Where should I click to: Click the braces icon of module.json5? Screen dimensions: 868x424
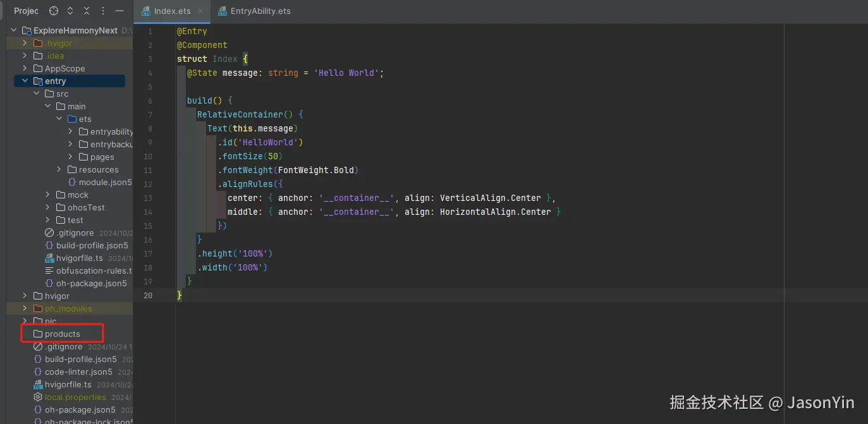72,182
